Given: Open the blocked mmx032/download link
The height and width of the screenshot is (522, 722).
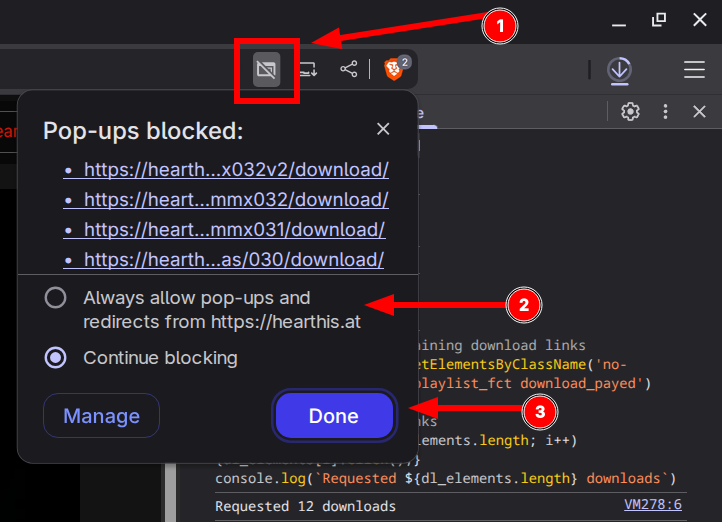Looking at the screenshot, I should click(236, 200).
